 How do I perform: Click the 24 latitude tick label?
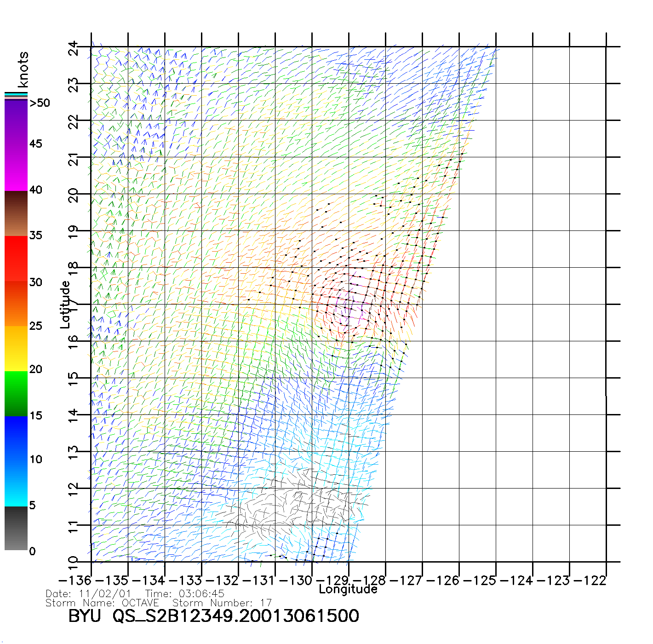[74, 48]
